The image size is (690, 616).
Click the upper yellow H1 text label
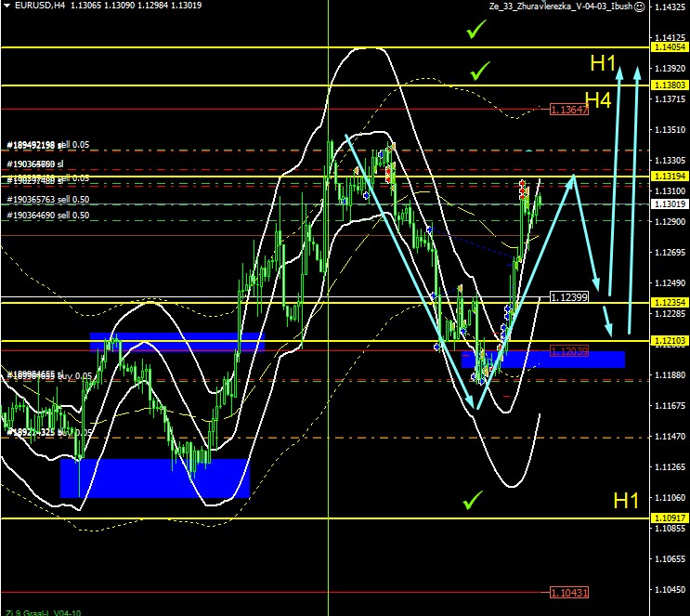[x=603, y=63]
